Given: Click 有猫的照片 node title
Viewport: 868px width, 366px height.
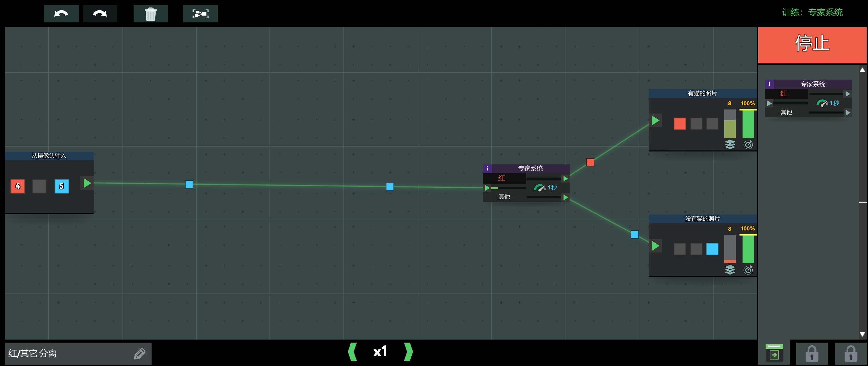Looking at the screenshot, I should [x=703, y=93].
